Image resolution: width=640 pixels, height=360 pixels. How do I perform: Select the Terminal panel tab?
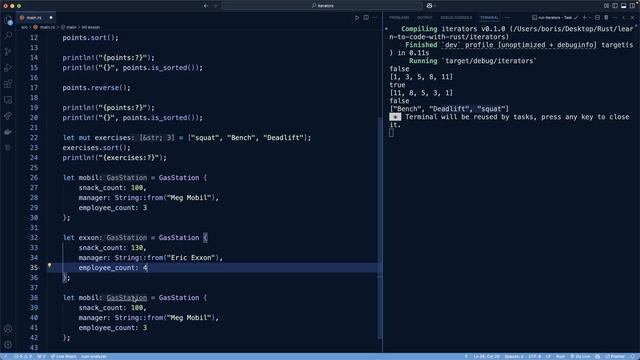click(489, 18)
